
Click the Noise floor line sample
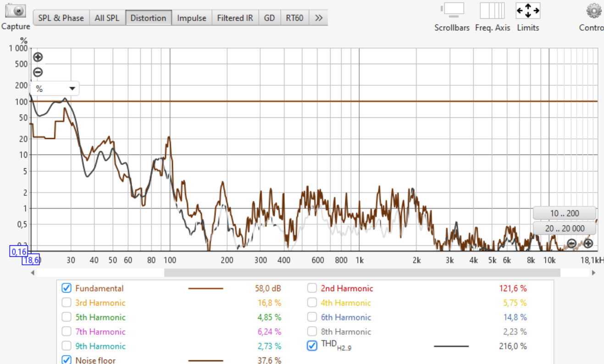click(x=206, y=361)
